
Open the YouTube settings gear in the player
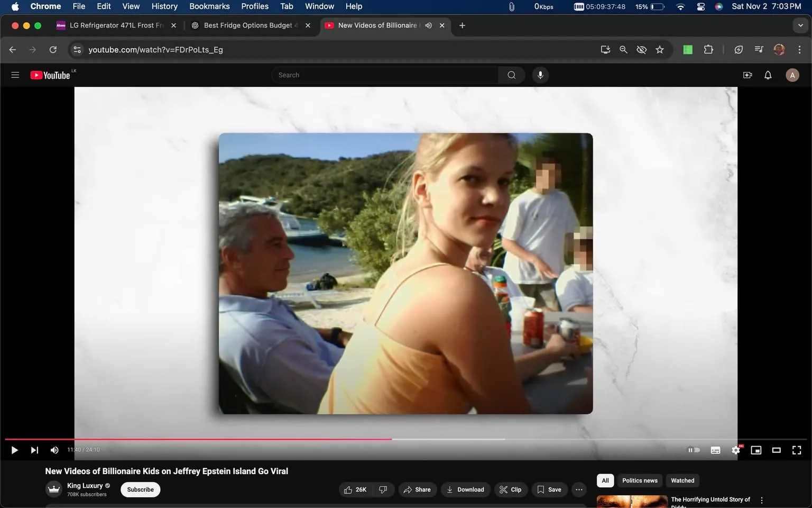pos(735,450)
